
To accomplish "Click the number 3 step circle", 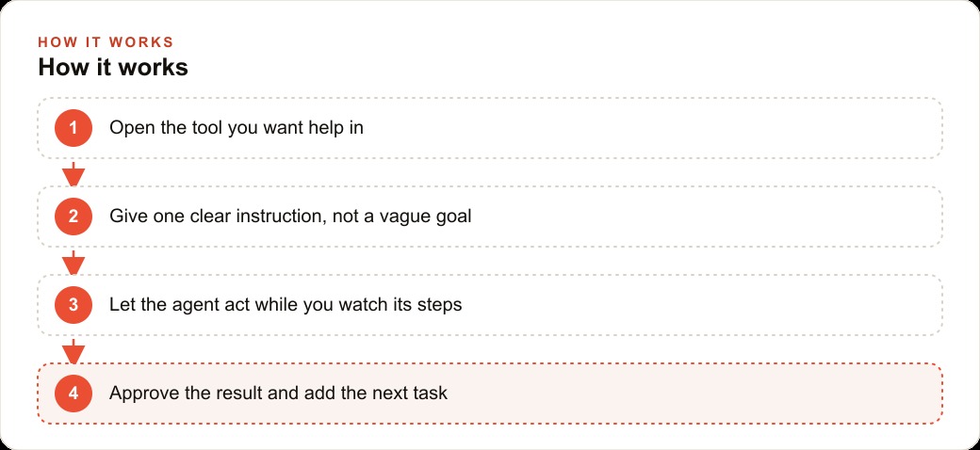I will point(73,305).
